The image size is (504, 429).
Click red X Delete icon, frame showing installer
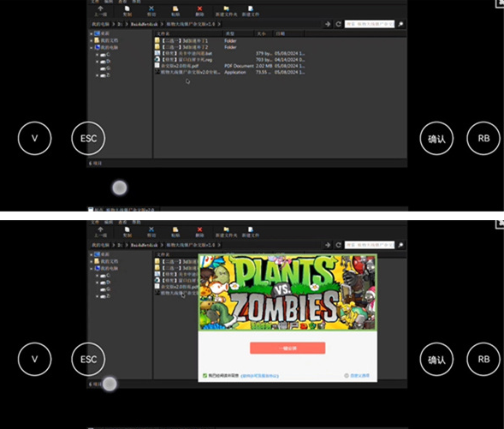tap(199, 229)
